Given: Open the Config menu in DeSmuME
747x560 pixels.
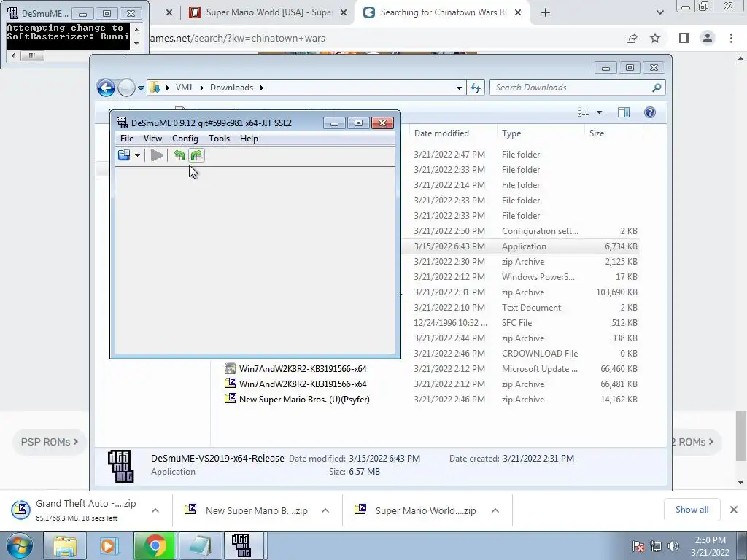Looking at the screenshot, I should [185, 139].
